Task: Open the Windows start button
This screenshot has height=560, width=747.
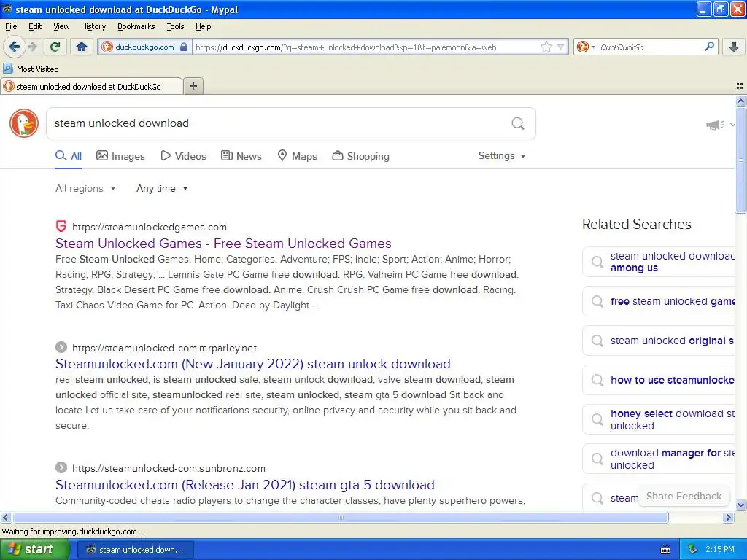Action: coord(34,550)
